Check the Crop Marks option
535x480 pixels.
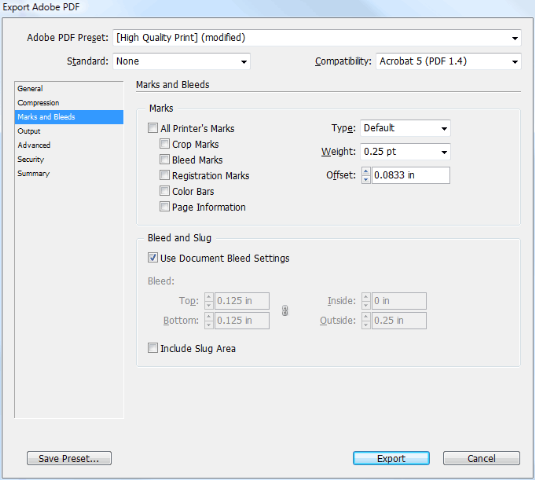click(x=164, y=144)
